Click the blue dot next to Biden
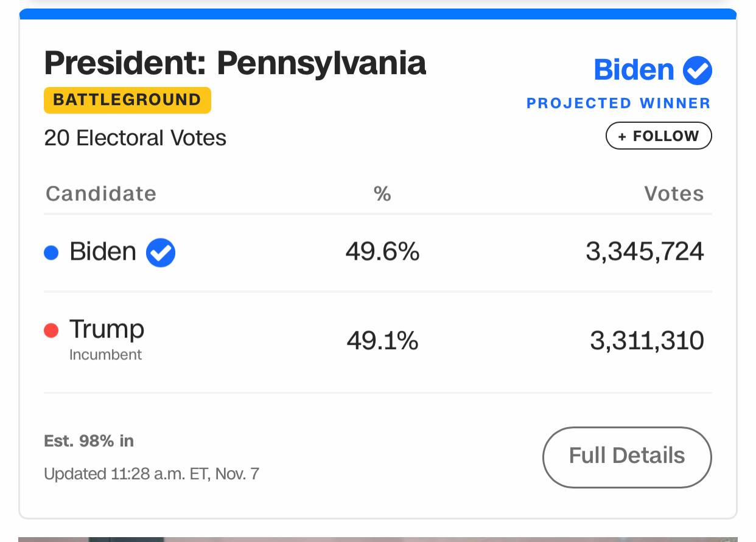Screen dimensions: 756x542 pos(52,252)
